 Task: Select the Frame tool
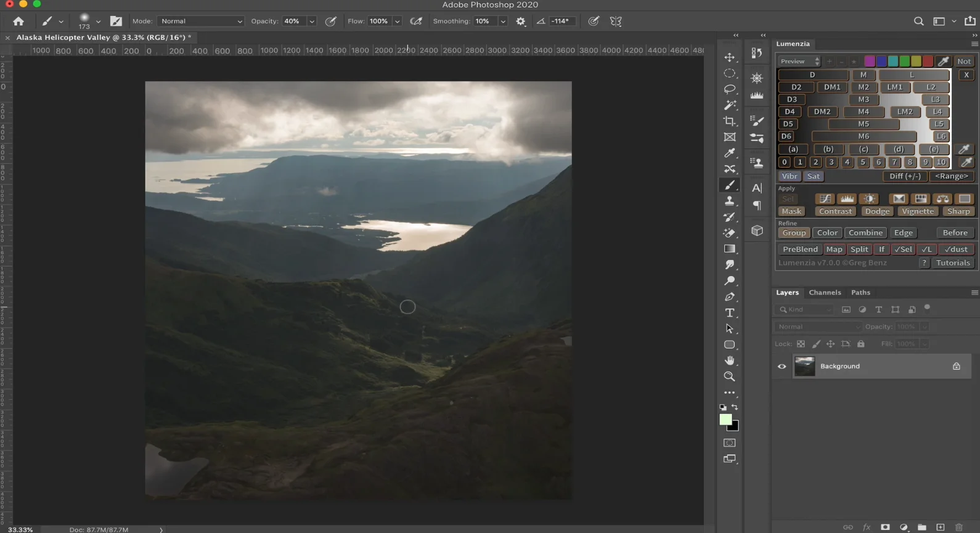(x=730, y=137)
